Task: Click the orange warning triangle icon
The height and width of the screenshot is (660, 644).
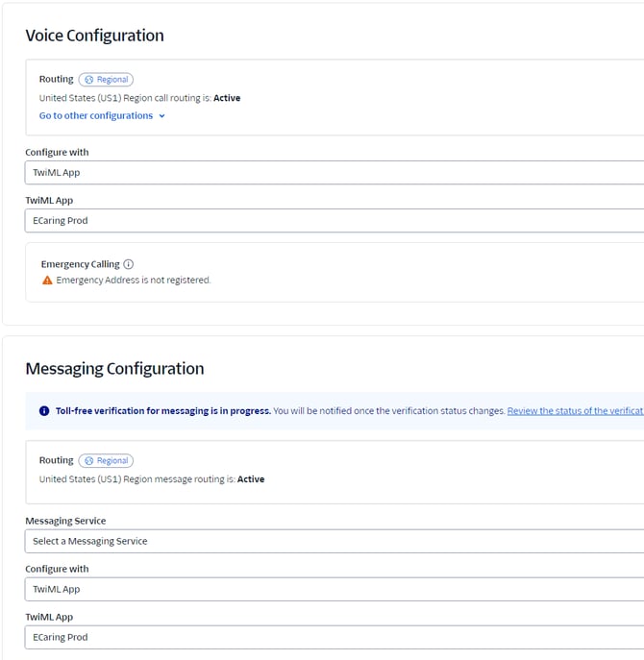Action: tap(47, 281)
